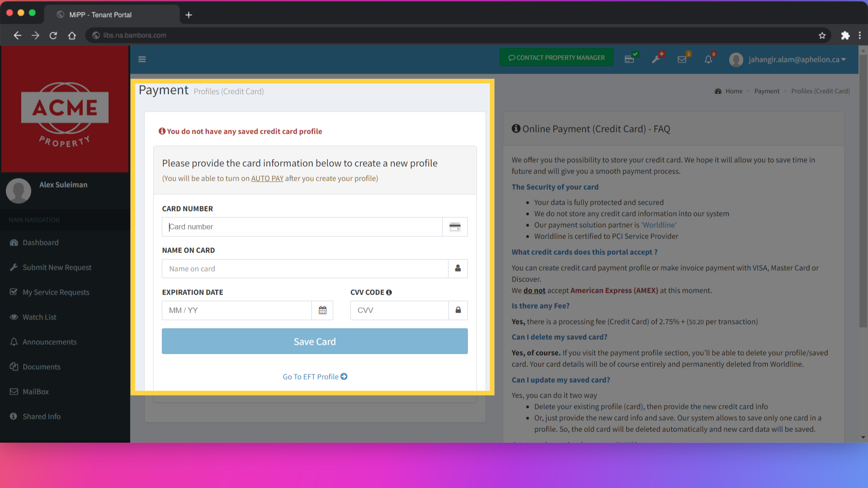Click the credit card icon beside card number
The image size is (868, 488).
pyautogui.click(x=455, y=227)
